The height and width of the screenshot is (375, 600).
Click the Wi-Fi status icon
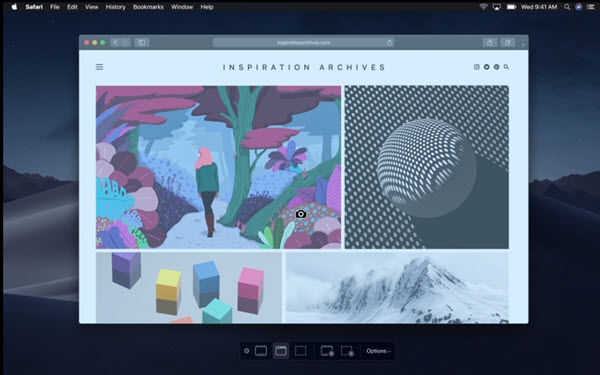[x=484, y=7]
